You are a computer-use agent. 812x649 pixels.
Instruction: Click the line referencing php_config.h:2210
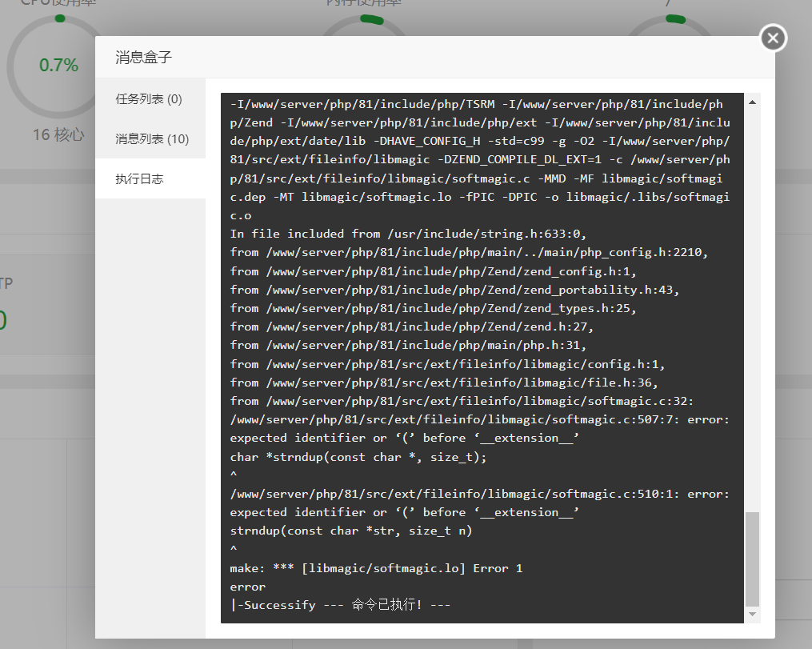tap(469, 252)
